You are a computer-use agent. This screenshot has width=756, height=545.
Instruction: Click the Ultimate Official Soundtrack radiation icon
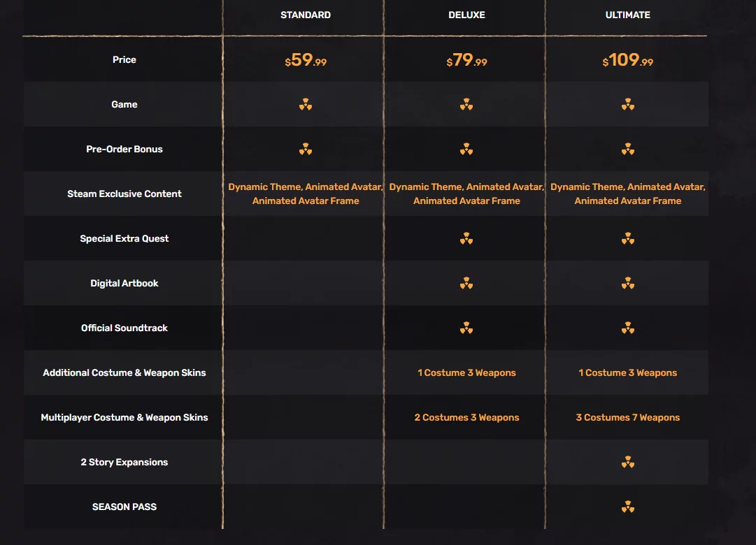click(628, 328)
